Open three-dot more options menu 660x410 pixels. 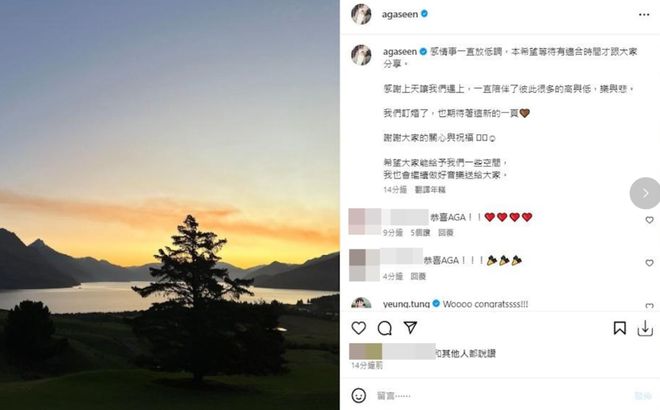coord(644,15)
